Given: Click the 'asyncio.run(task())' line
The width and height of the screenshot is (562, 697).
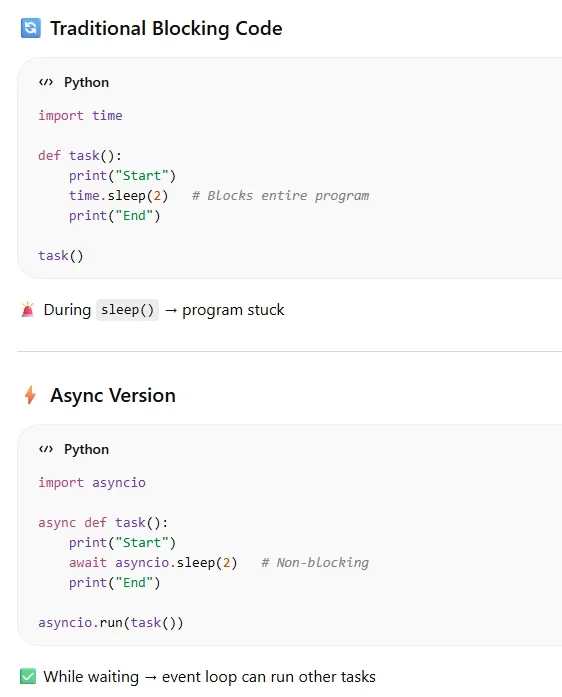Looking at the screenshot, I should (110, 623).
